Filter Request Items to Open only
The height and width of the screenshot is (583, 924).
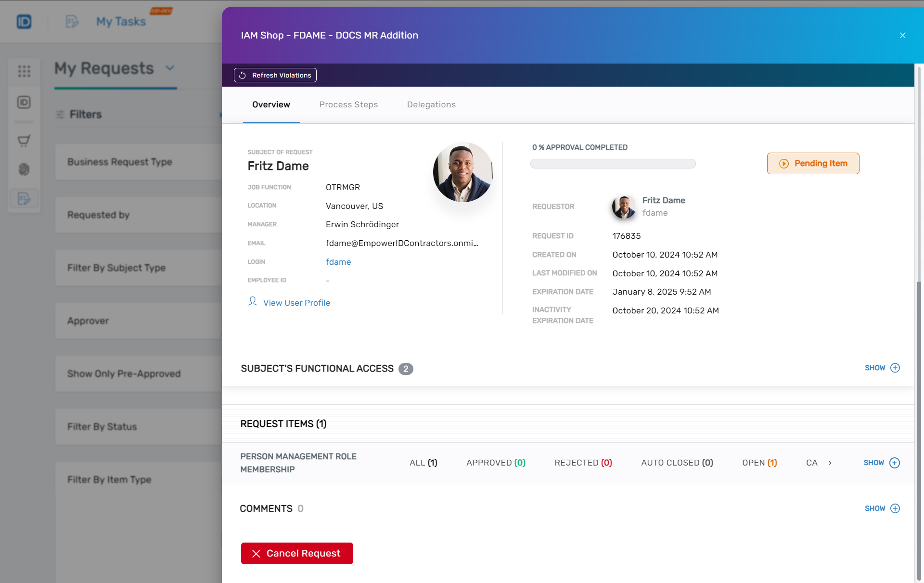coord(759,463)
